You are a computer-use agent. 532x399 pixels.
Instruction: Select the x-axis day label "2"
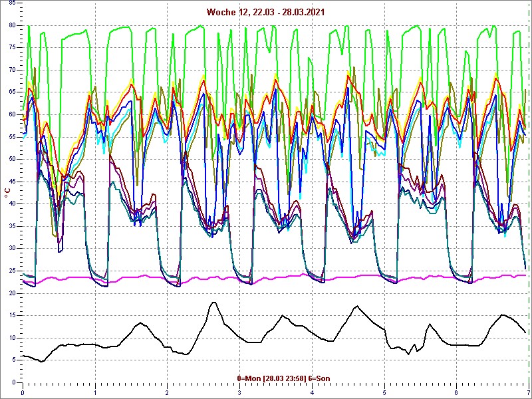(168, 392)
